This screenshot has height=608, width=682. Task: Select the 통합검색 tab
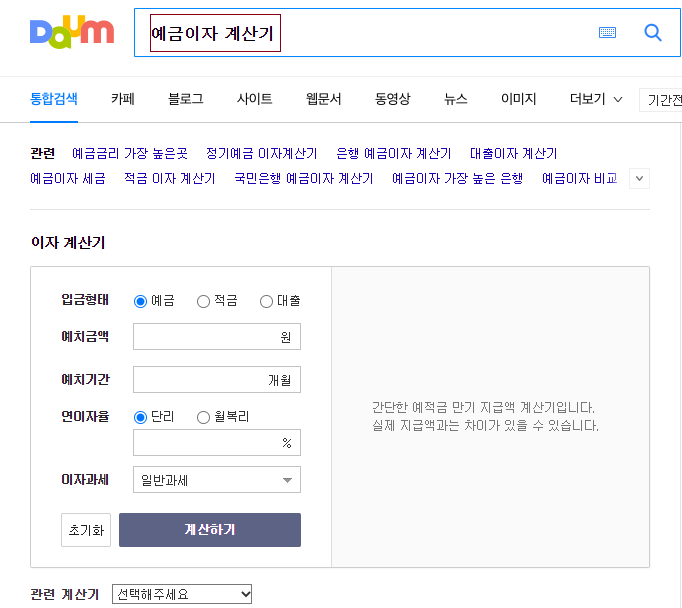pyautogui.click(x=53, y=99)
